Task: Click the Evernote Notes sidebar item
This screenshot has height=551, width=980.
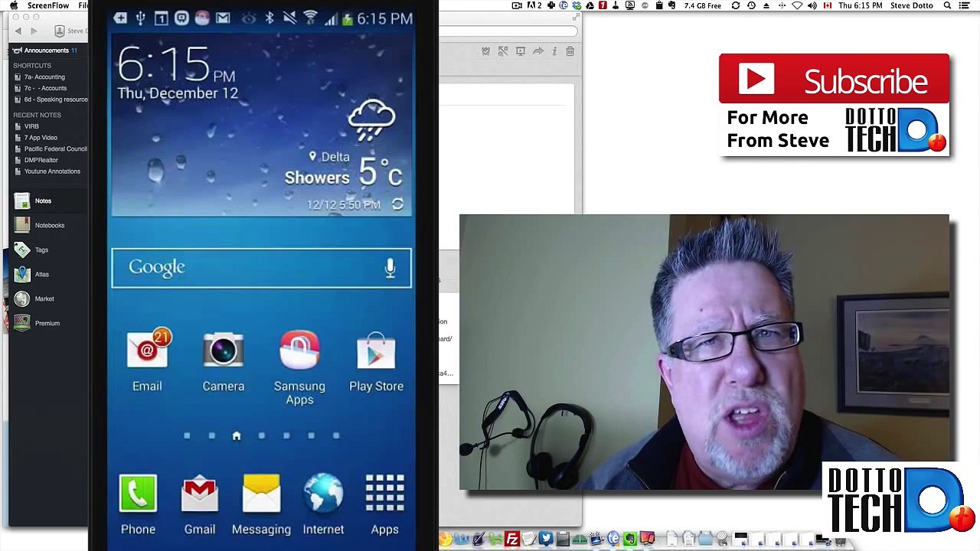Action: click(43, 201)
